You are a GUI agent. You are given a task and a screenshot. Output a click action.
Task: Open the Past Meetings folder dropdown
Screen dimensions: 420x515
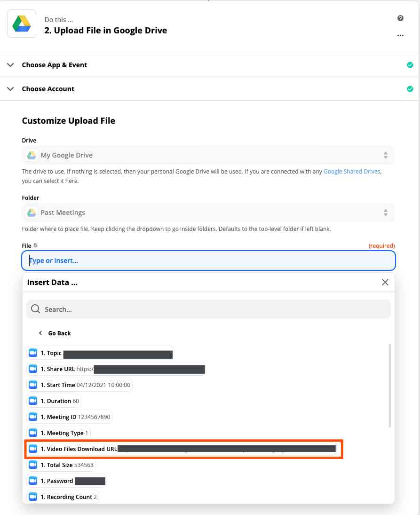(x=385, y=212)
